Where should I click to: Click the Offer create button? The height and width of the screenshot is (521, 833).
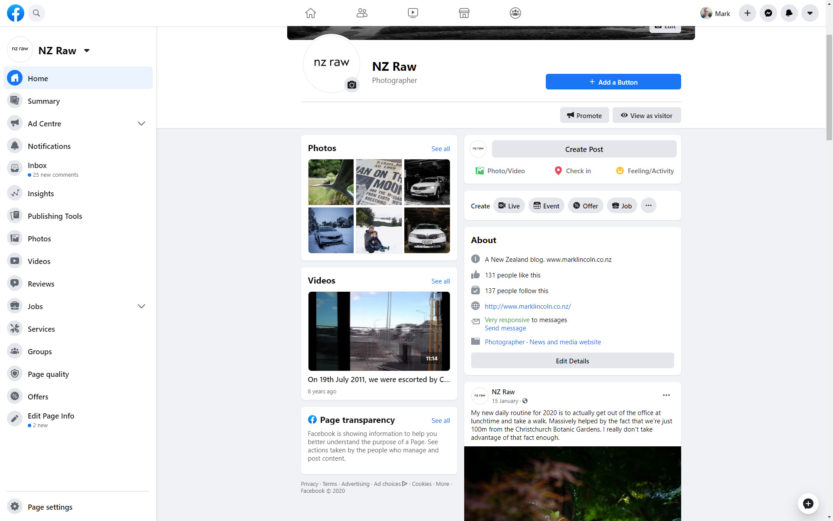click(585, 206)
